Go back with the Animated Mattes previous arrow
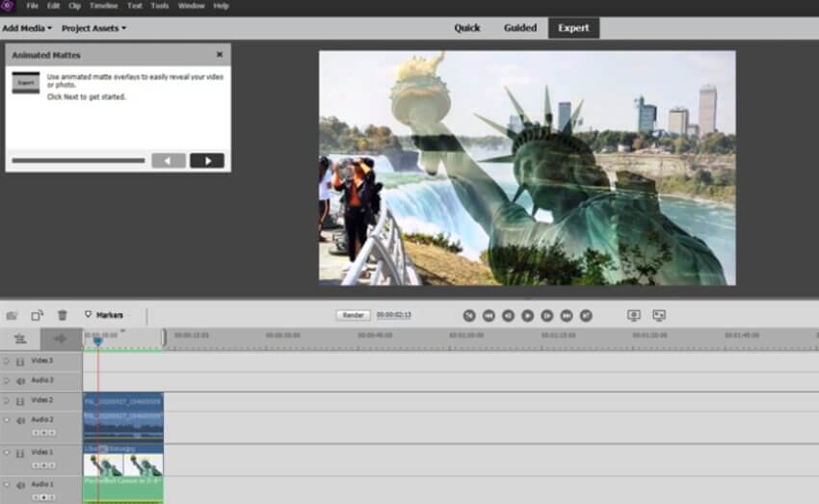Viewport: 819px width, 504px height. [x=169, y=161]
